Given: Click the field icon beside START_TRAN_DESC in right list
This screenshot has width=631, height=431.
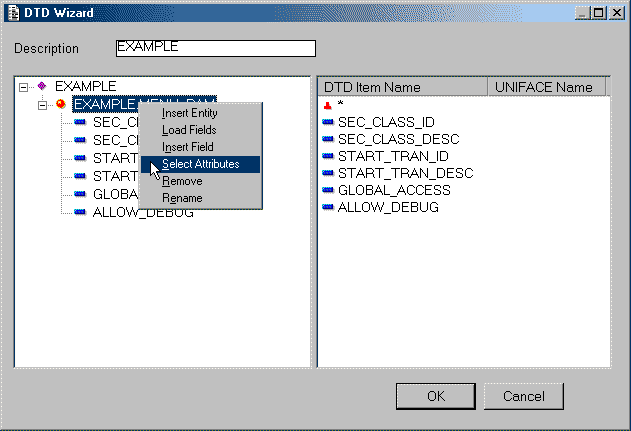Looking at the screenshot, I should (328, 173).
